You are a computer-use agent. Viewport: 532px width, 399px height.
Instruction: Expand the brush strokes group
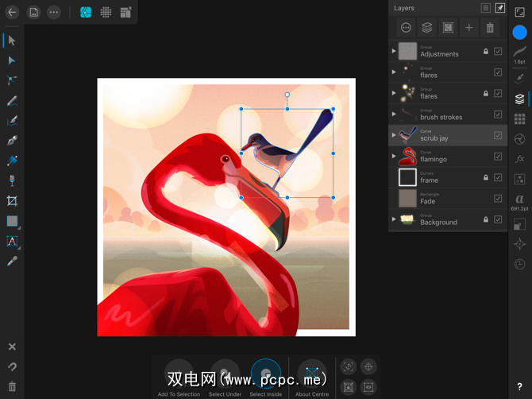click(x=394, y=114)
